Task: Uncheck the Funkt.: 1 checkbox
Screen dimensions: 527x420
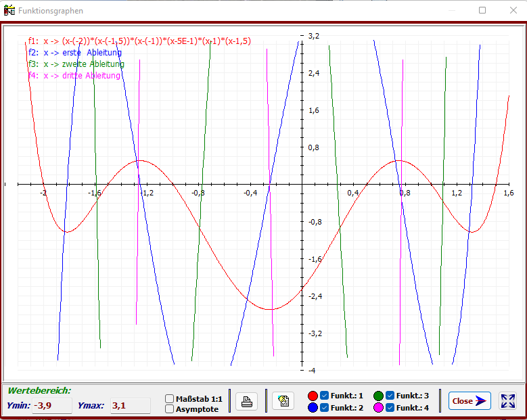Action: 325,396
